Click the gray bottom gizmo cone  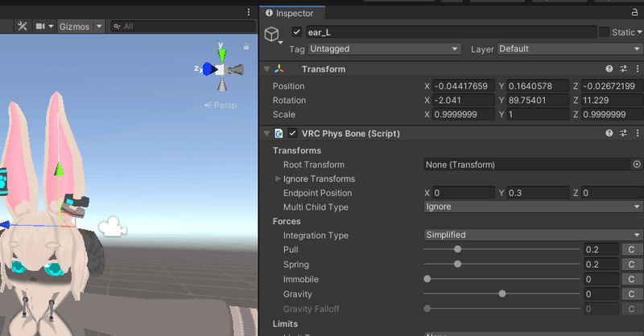click(x=222, y=84)
